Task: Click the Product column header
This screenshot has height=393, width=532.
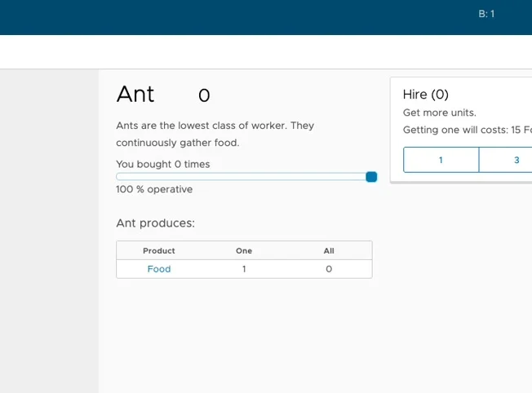Action: (159, 250)
